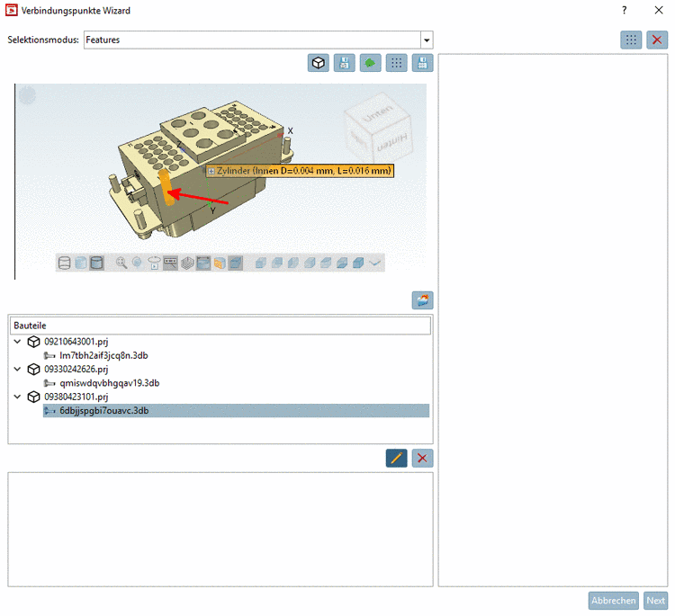Select the fifth cube view orientation icon
This screenshot has height=616, width=675.
[x=326, y=263]
